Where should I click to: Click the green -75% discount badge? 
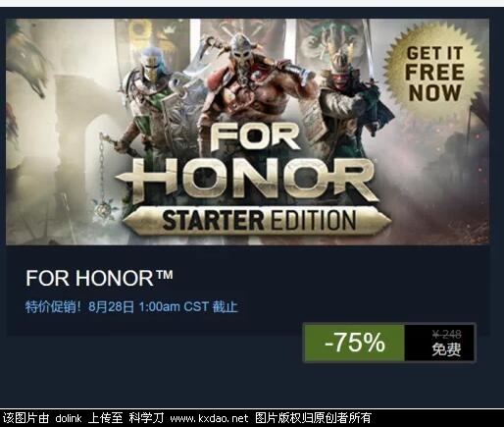354,343
